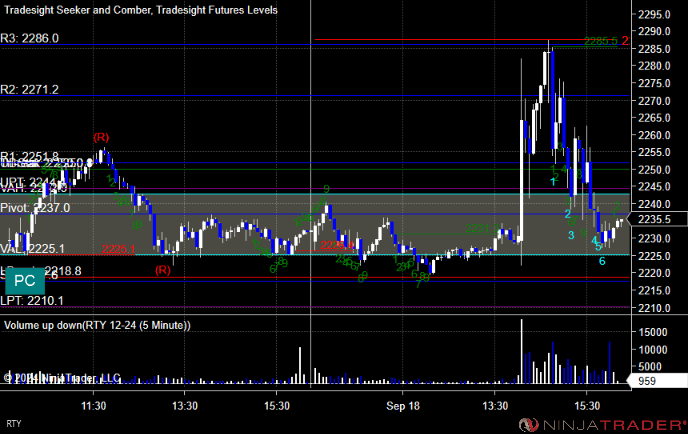Click the R2: 2271.2 level label
The width and height of the screenshot is (688, 434).
click(x=29, y=90)
